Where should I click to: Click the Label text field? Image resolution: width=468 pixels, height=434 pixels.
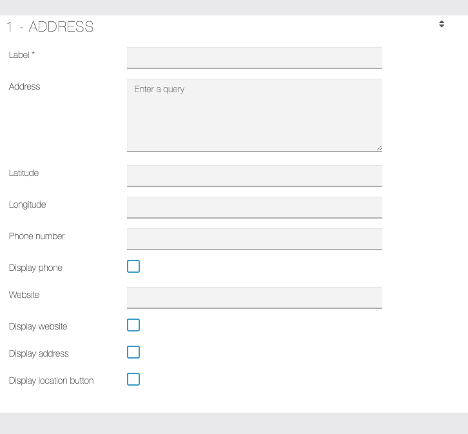[x=254, y=58]
